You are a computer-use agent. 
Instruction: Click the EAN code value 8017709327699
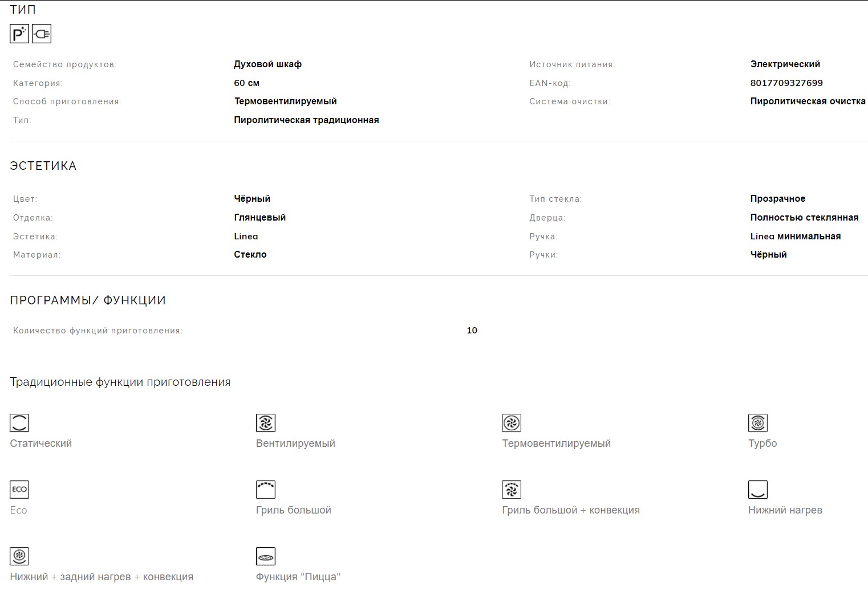786,83
